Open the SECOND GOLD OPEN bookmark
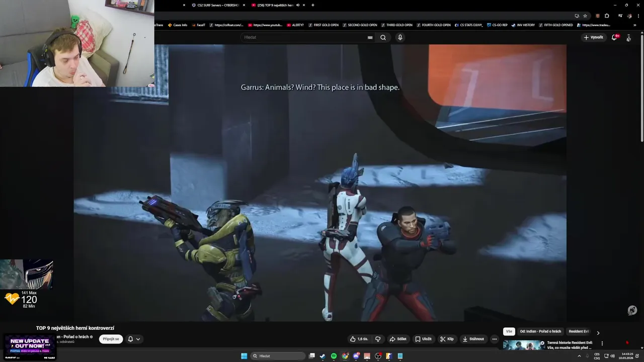Image resolution: width=644 pixels, height=362 pixels. (360, 25)
